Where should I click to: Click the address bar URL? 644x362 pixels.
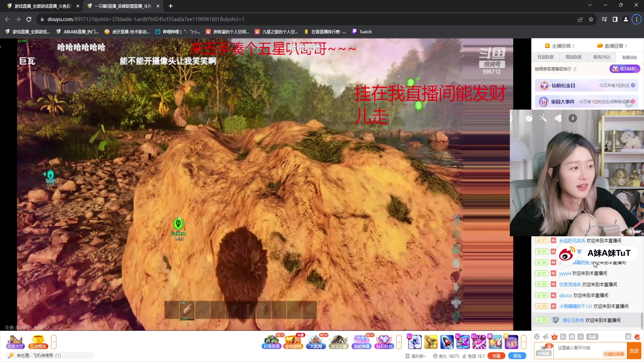(x=146, y=19)
